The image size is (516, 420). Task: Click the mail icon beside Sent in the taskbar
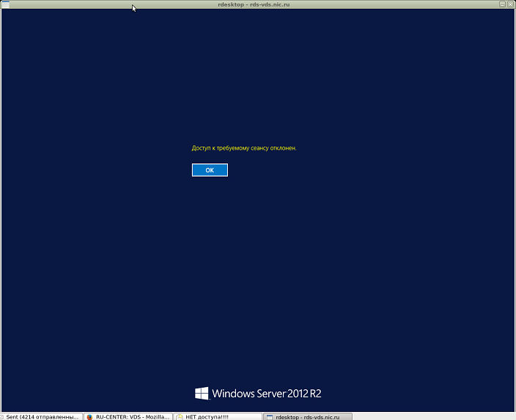pyautogui.click(x=3, y=416)
